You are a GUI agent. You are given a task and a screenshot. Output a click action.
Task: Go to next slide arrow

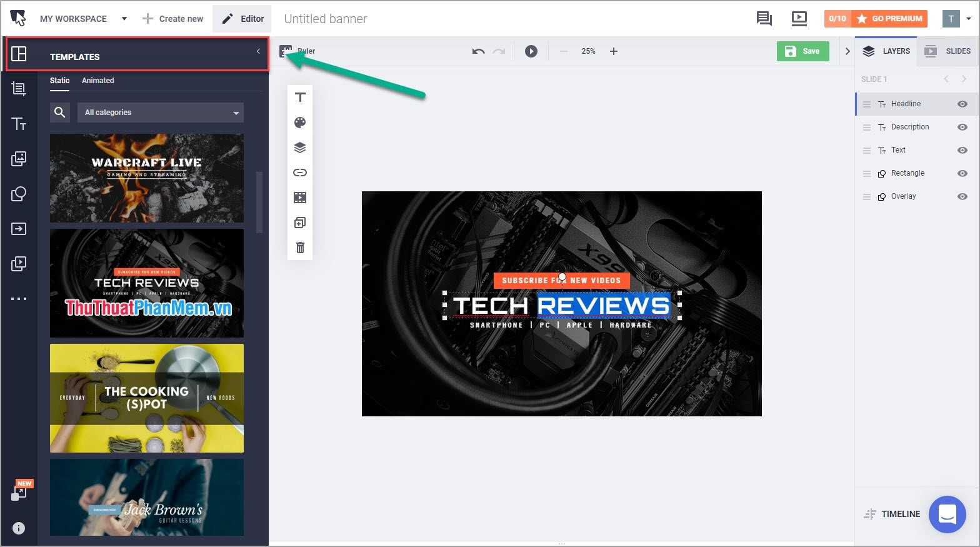(x=964, y=79)
